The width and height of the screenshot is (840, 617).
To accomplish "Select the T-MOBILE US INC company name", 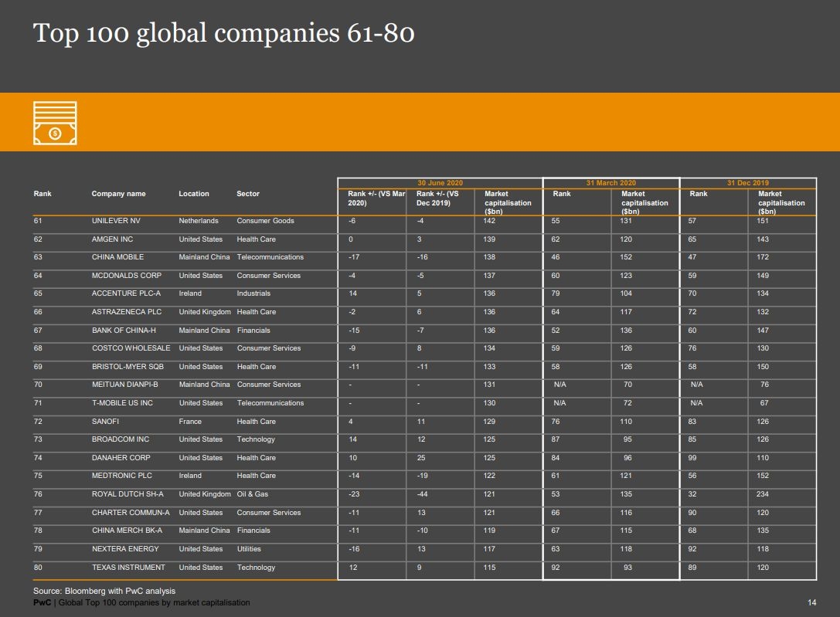I will [x=122, y=403].
